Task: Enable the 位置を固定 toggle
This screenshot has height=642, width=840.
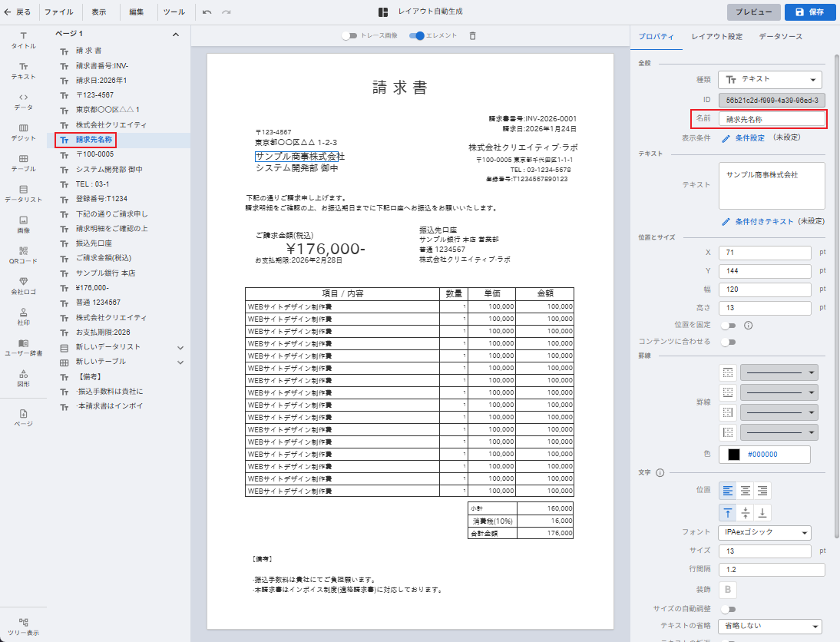Action: pyautogui.click(x=727, y=325)
